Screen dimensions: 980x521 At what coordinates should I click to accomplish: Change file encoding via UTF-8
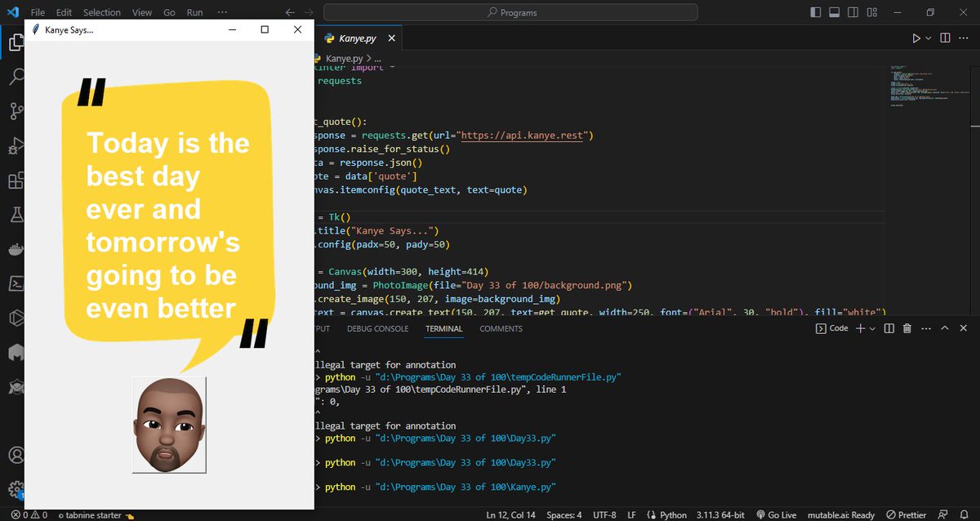[x=605, y=515]
